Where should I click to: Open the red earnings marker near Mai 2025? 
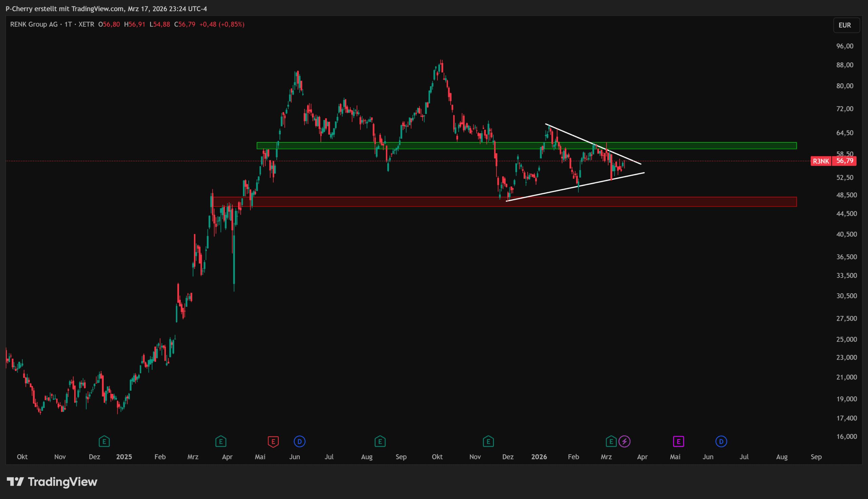coord(273,441)
